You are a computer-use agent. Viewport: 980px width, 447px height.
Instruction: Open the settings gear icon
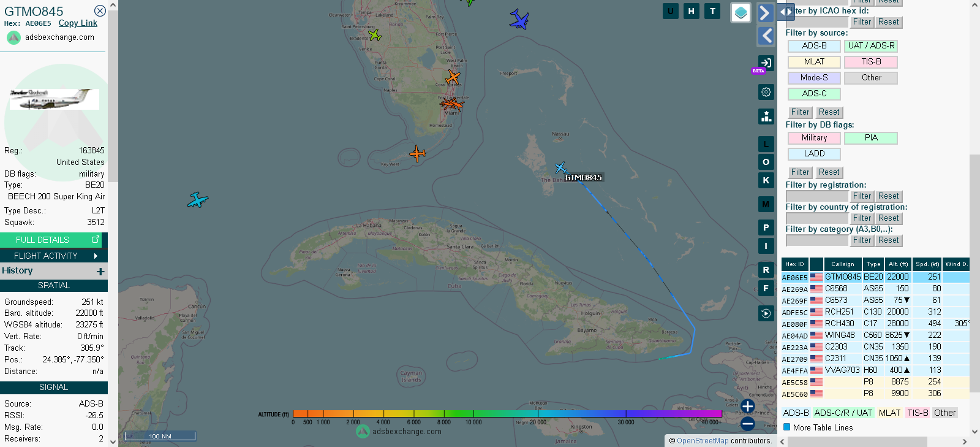pos(766,92)
